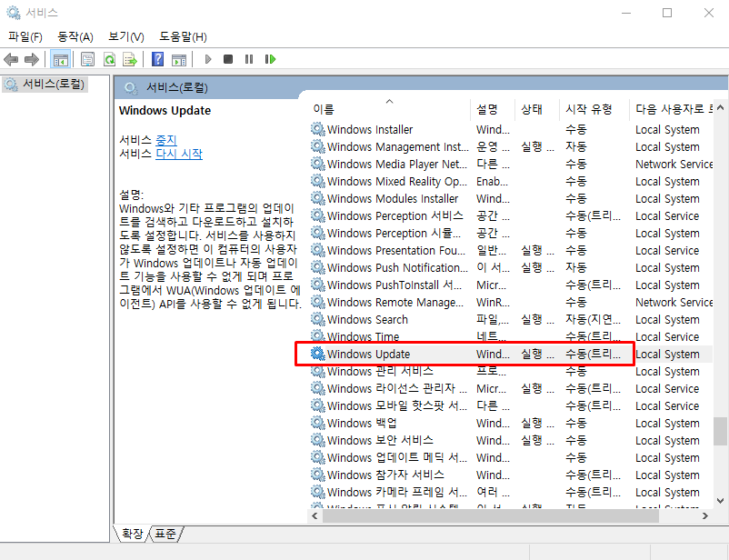The width and height of the screenshot is (729, 560).
Task: Select the Windows 모바일 핫스팟 row name
Action: point(397,405)
